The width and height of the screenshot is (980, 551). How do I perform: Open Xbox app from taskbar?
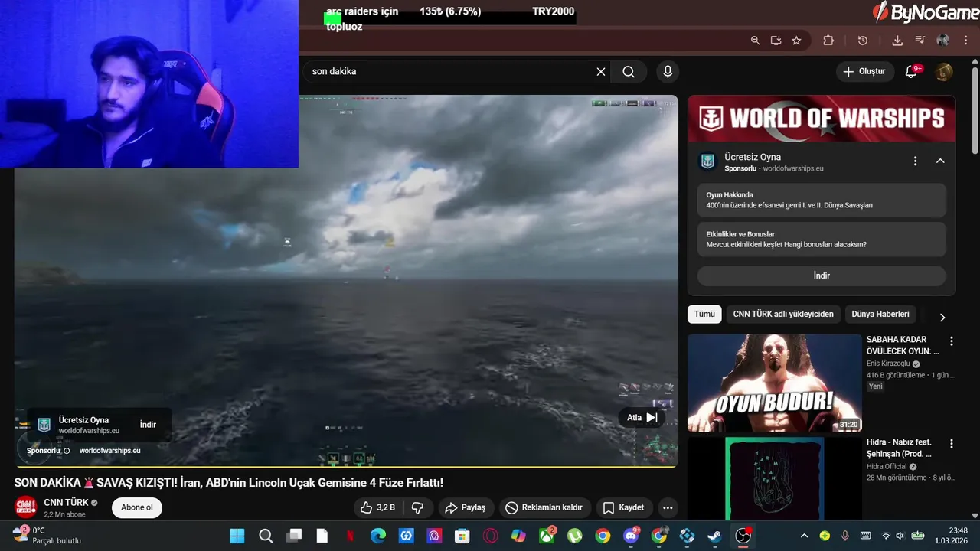pyautogui.click(x=547, y=536)
